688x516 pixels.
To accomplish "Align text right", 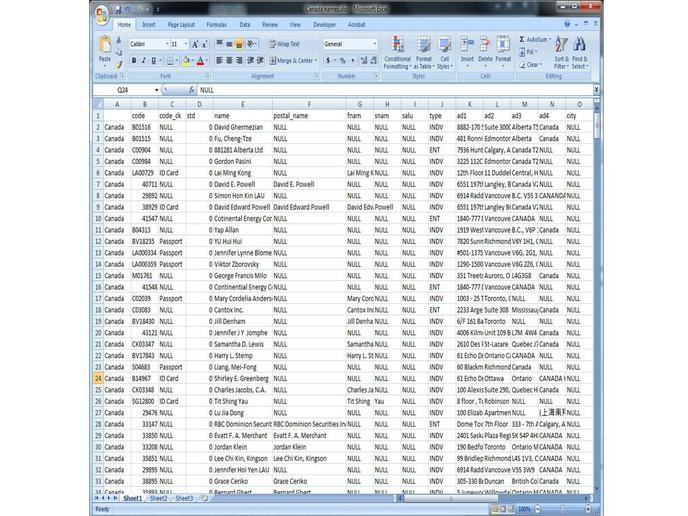I will pyautogui.click(x=239, y=61).
